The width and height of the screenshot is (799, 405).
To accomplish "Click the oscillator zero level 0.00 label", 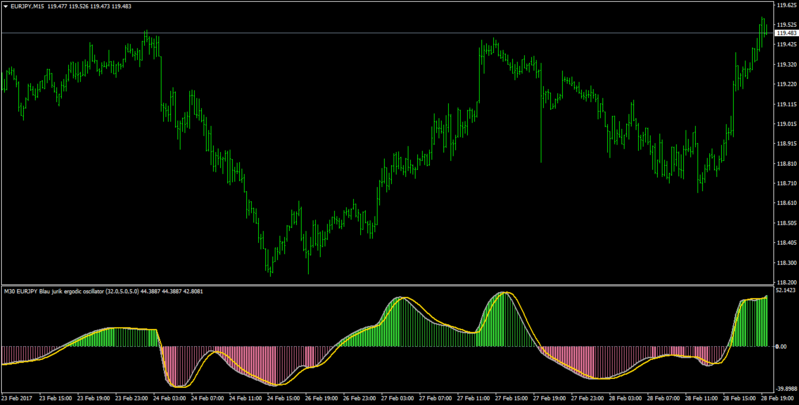I will coord(781,346).
